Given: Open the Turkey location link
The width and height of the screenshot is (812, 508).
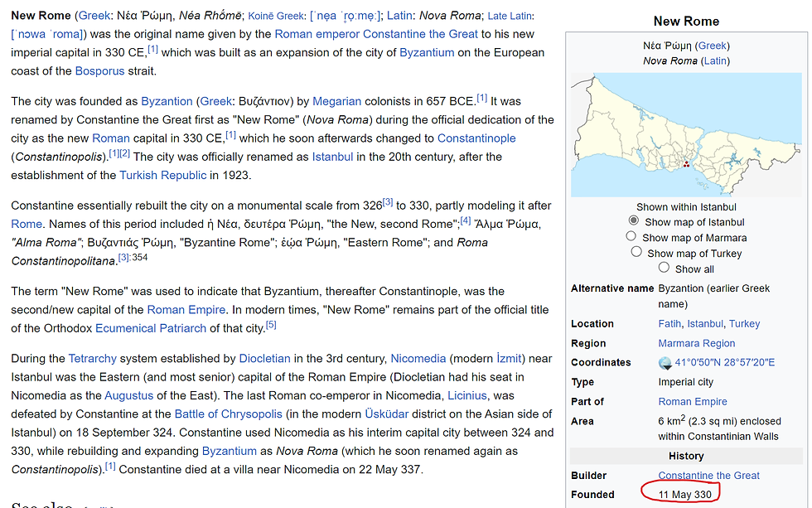Looking at the screenshot, I should coord(744,324).
